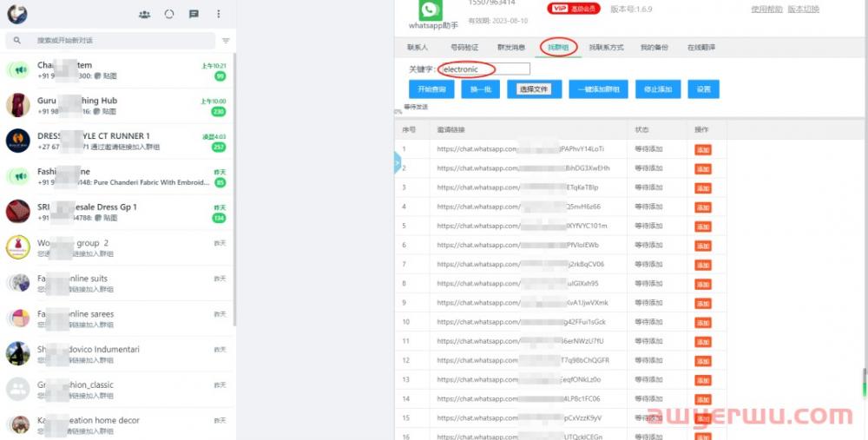Open the communities people icon
Viewport: 868px width, 440px height.
144,15
